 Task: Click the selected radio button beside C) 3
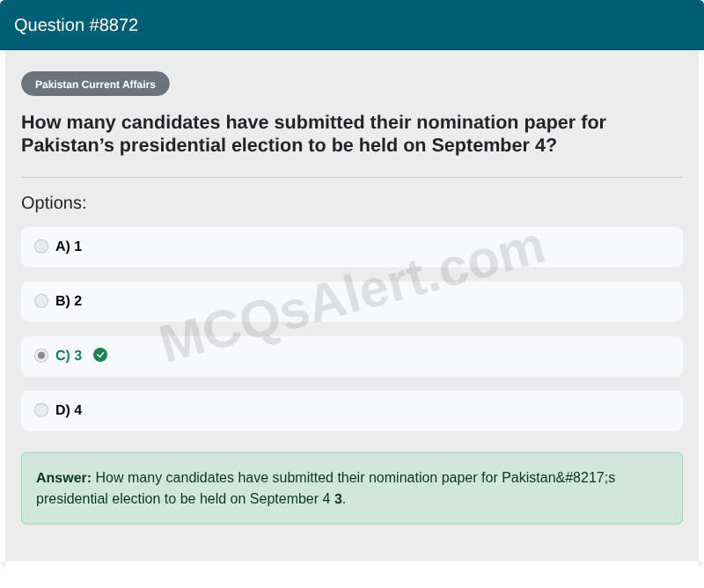(x=41, y=356)
